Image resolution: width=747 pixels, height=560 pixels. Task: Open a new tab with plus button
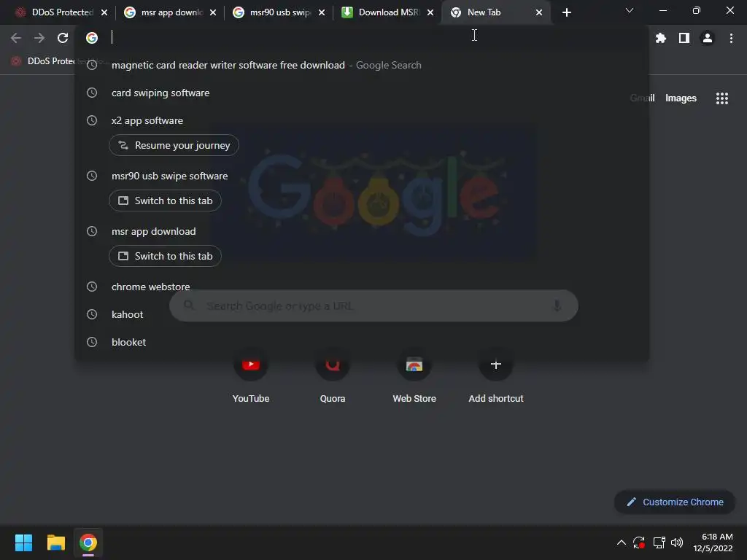[566, 12]
